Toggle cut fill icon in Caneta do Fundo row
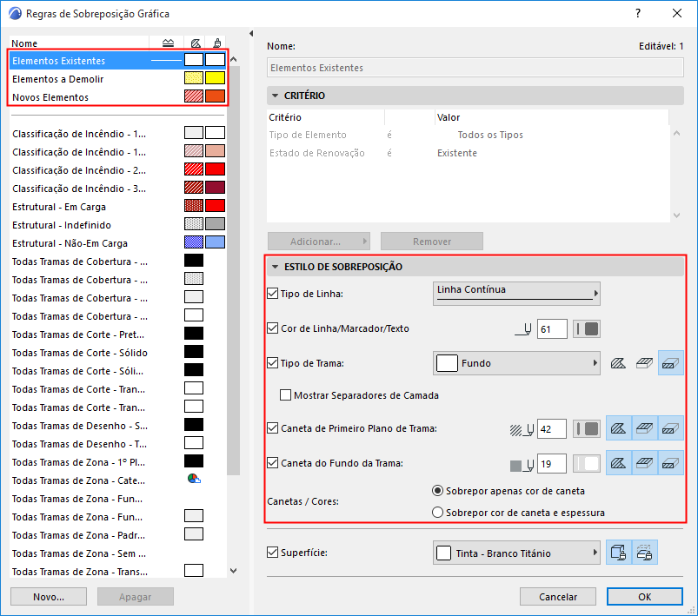 [x=670, y=463]
